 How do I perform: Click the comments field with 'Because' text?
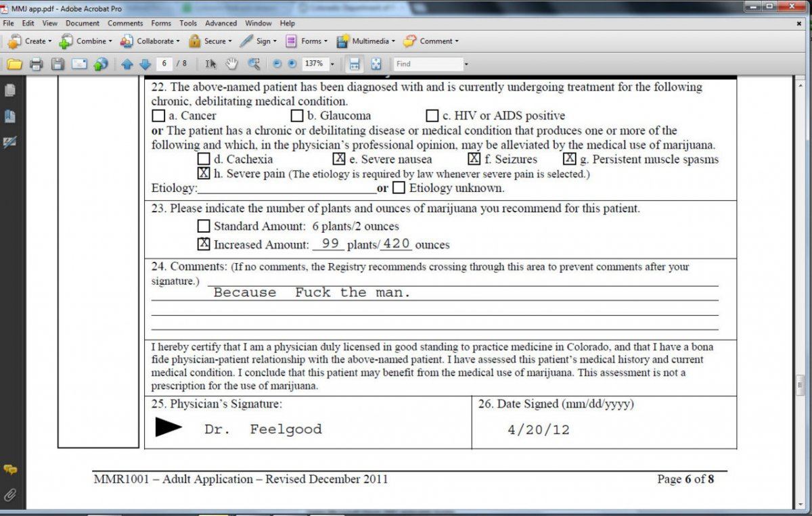[434, 293]
